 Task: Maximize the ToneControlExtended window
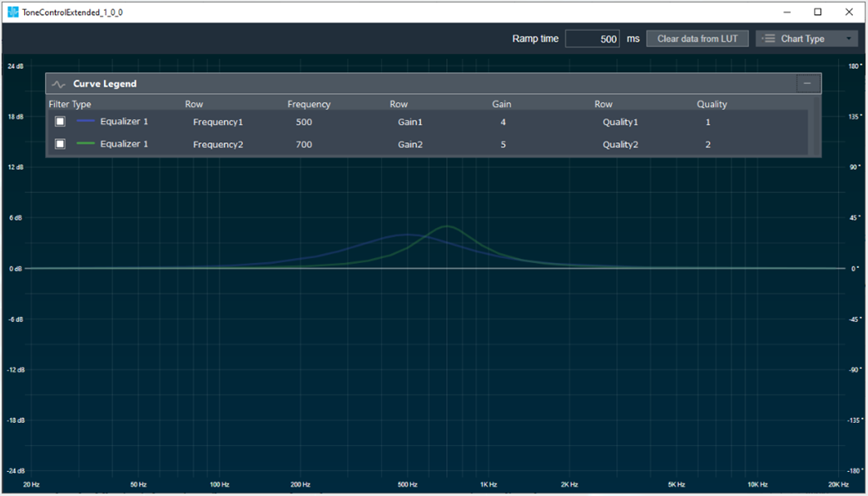click(x=817, y=12)
